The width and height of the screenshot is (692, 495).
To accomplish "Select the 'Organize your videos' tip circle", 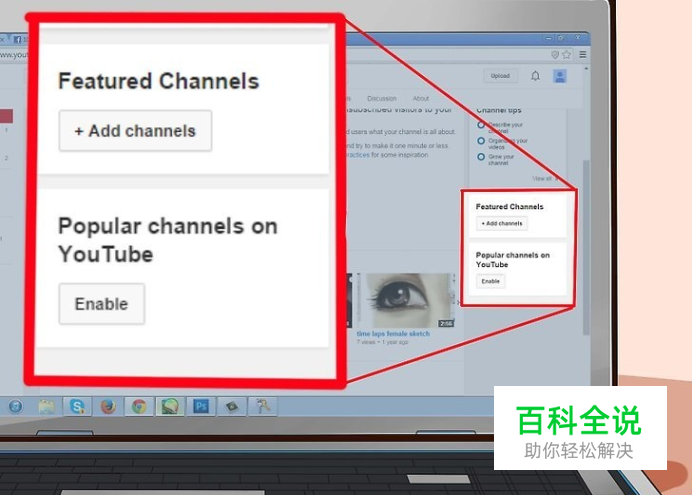I will coord(481,141).
